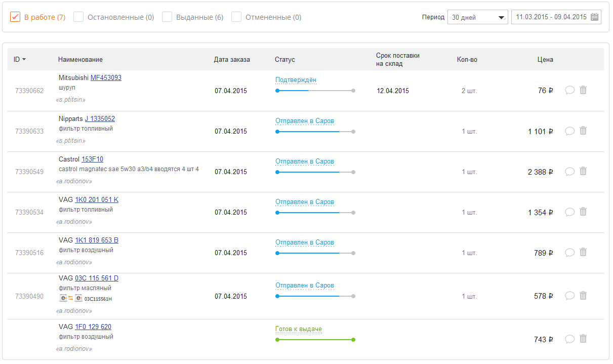Delete order 73390633 with trash icon
613x364 pixels.
pos(583,131)
